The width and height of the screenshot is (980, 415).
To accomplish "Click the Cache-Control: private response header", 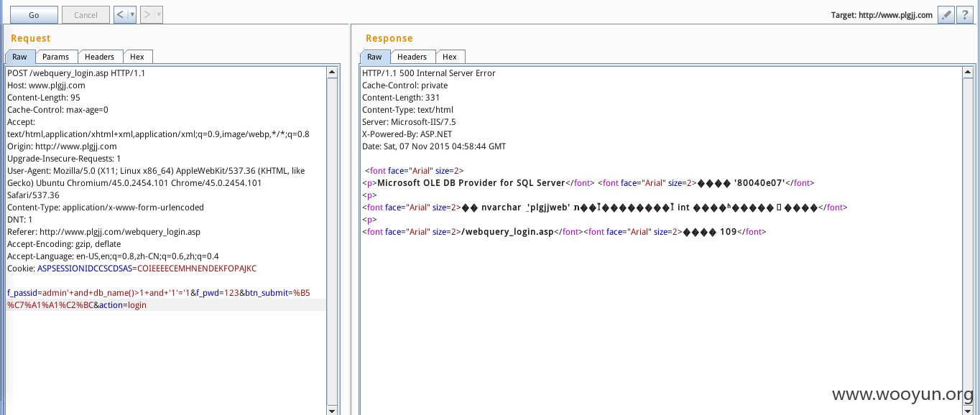I will coord(405,85).
